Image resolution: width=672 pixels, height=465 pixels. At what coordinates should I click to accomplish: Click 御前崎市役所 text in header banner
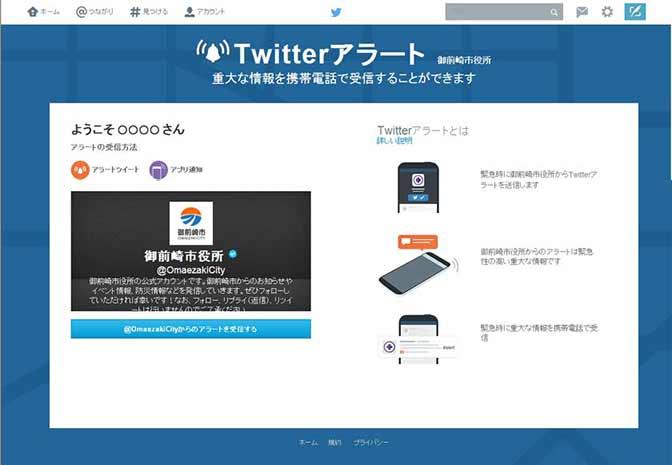tap(464, 60)
